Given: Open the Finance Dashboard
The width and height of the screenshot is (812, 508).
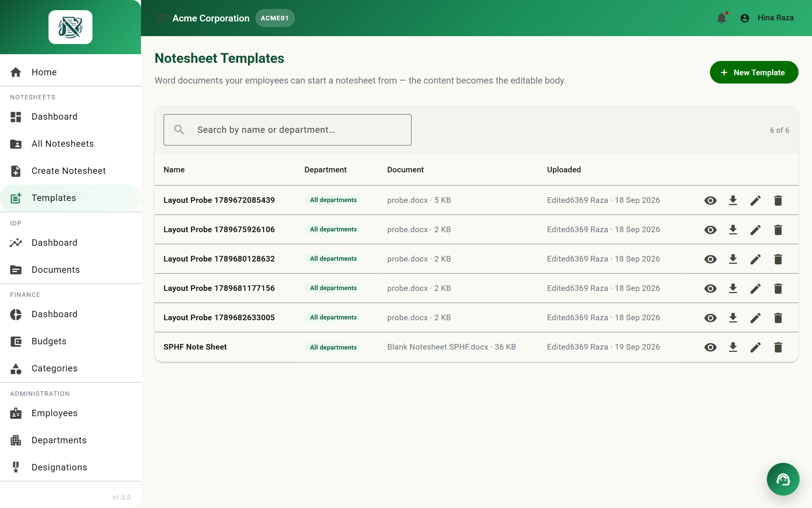Looking at the screenshot, I should click(x=70, y=314).
